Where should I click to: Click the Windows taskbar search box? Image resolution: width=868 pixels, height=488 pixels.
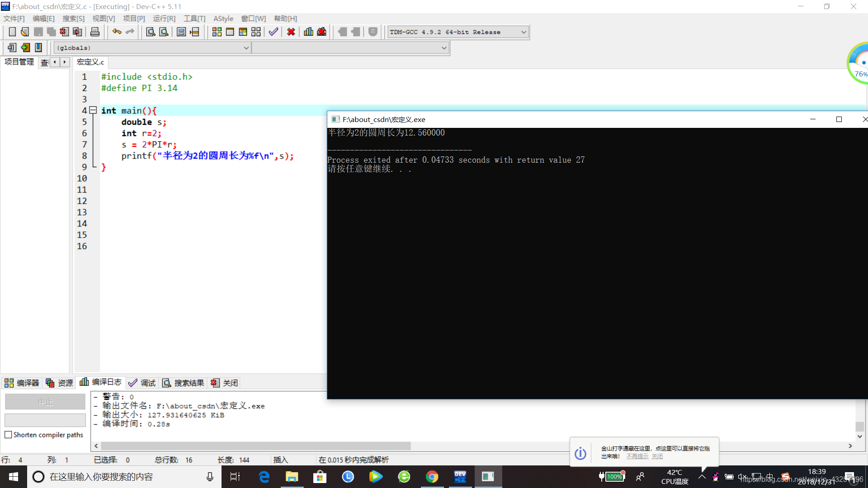tap(124, 477)
